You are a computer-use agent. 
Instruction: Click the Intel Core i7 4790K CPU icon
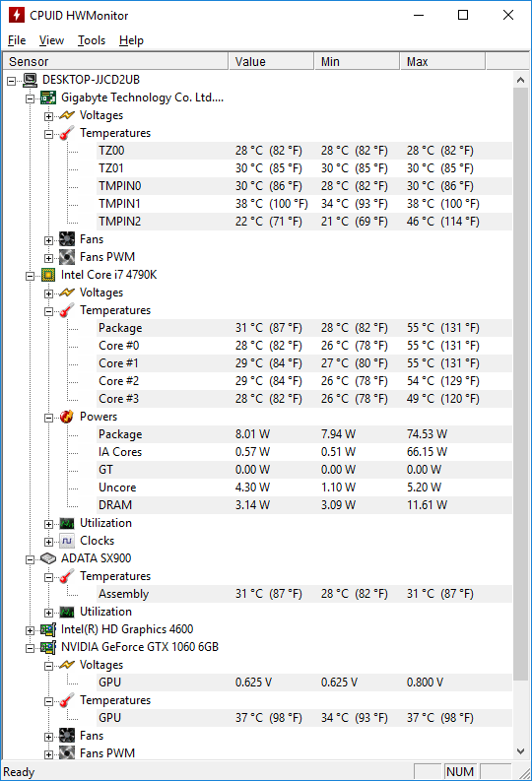tap(48, 275)
